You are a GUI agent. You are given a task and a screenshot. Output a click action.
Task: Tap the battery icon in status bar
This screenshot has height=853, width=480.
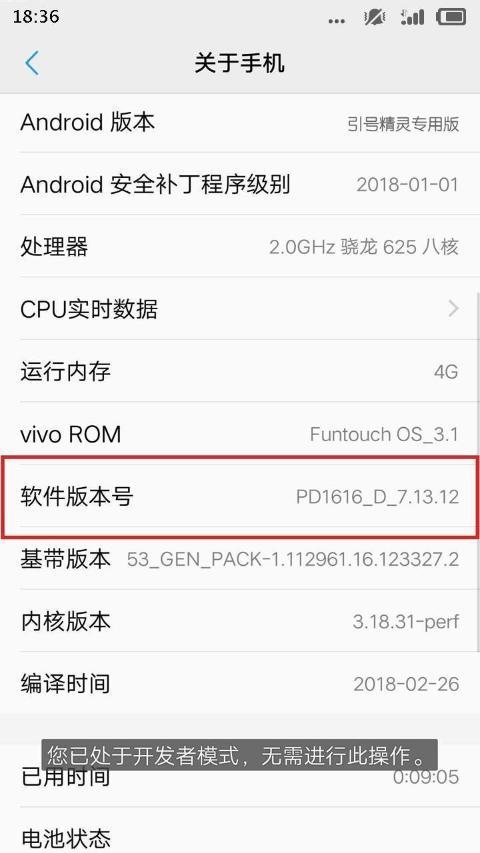pyautogui.click(x=451, y=17)
